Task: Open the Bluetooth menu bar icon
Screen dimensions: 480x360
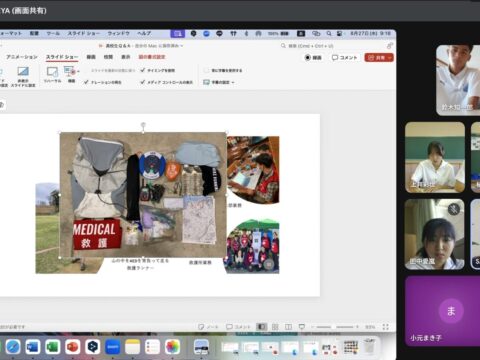Action: (247, 34)
